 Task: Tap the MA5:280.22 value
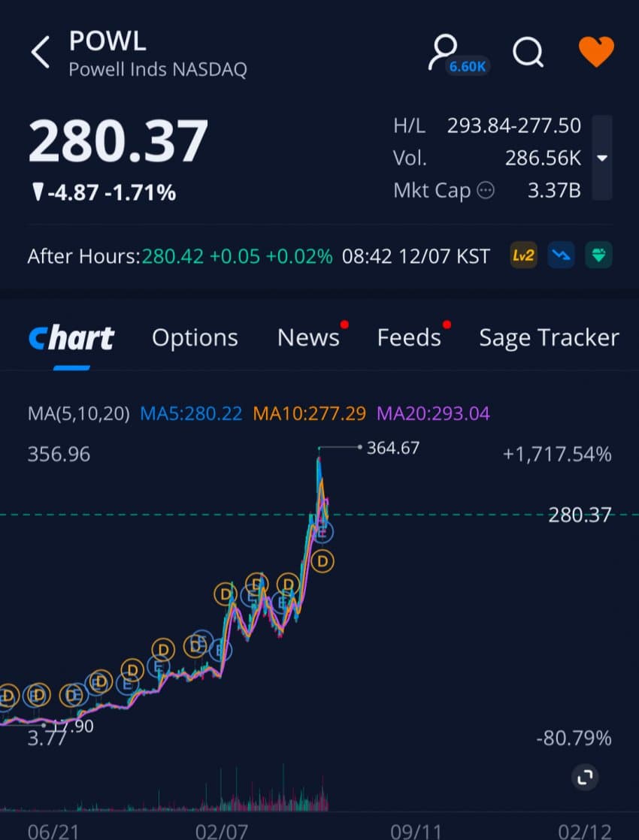191,413
